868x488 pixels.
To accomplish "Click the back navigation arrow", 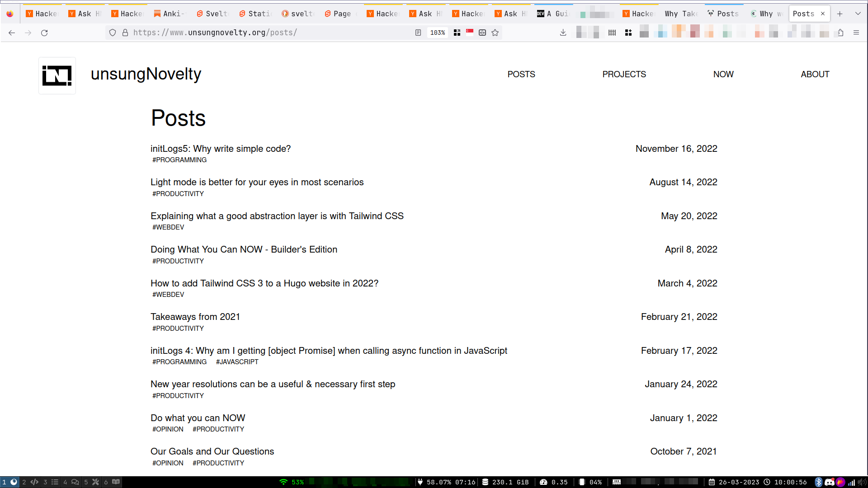I will [12, 33].
